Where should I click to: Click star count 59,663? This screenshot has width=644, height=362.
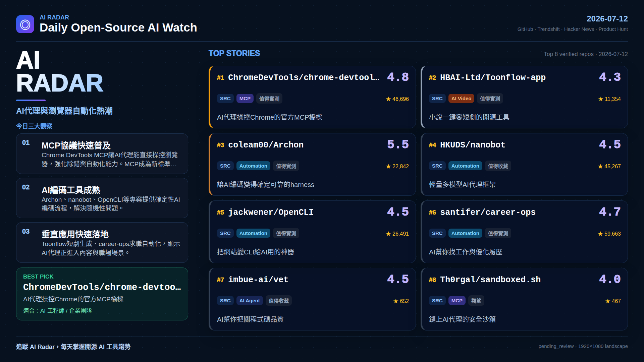609,234
